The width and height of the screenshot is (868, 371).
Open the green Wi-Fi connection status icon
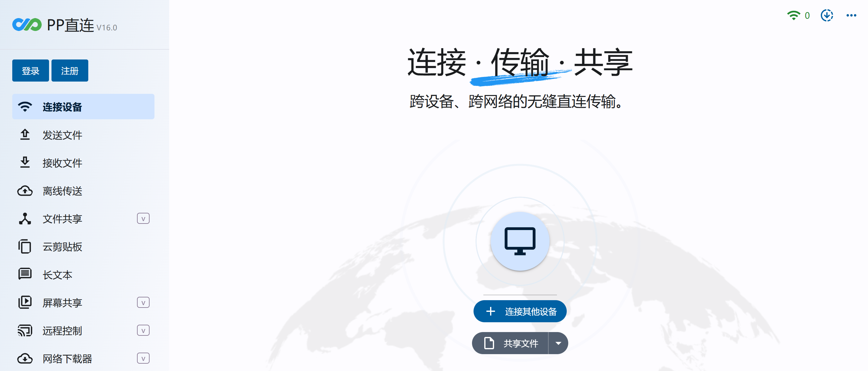[x=794, y=15]
